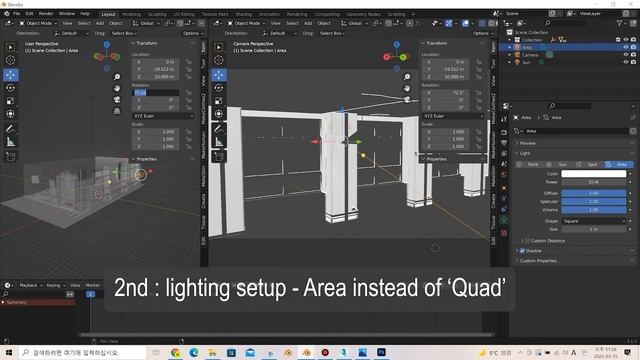Enable the Custom Distance checkbox
Image resolution: width=640 pixels, height=360 pixels.
pos(527,241)
